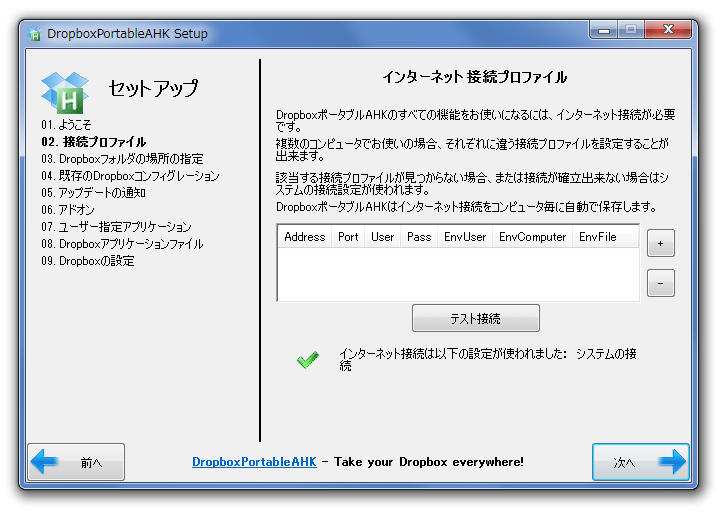Select step 04. 既存のDropboxコンフィグレーション

pos(130,176)
